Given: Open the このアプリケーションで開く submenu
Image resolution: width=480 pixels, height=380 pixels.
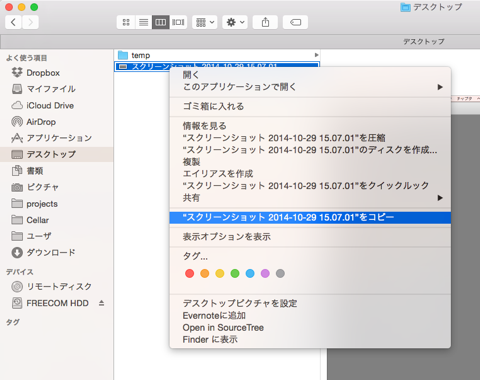Looking at the screenshot, I should tap(310, 87).
